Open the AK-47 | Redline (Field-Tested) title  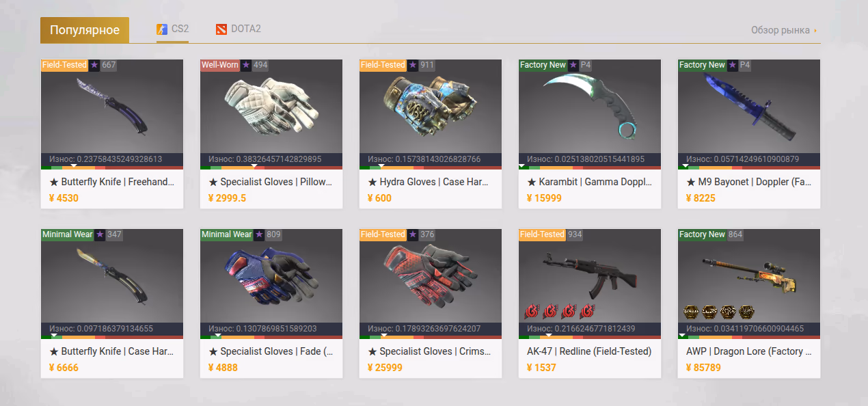[x=589, y=351]
